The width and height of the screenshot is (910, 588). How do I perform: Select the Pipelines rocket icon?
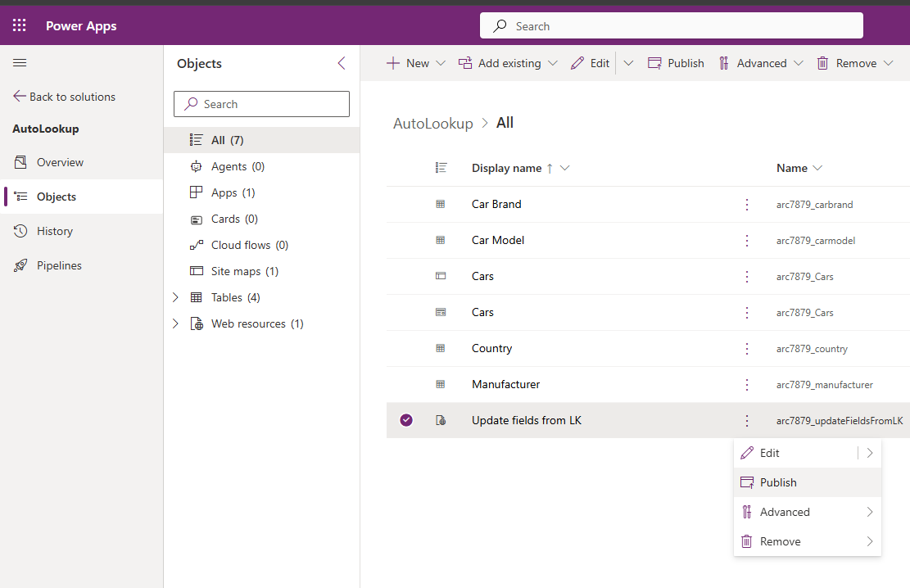pos(22,265)
